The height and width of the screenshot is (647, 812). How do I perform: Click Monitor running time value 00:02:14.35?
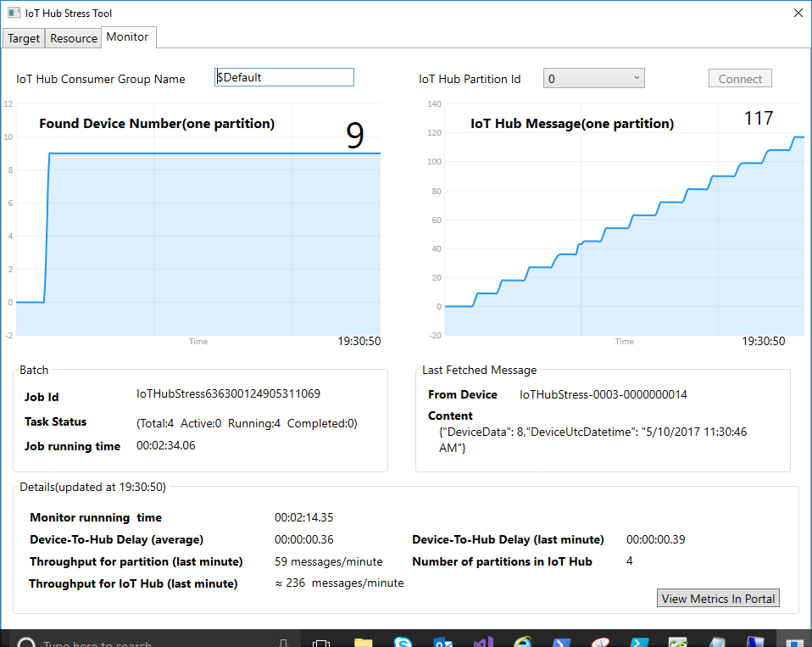pos(304,517)
